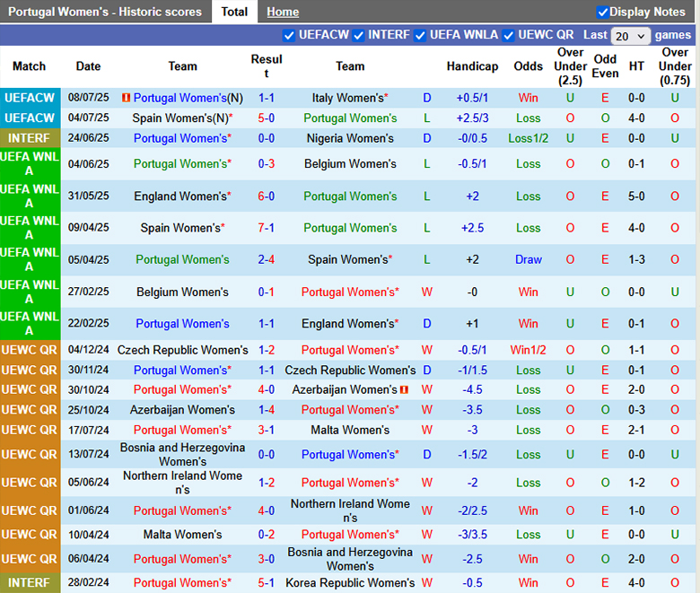Image resolution: width=700 pixels, height=593 pixels.
Task: Click handicap -3/3.5 on 10/04/24 row
Action: [x=472, y=535]
